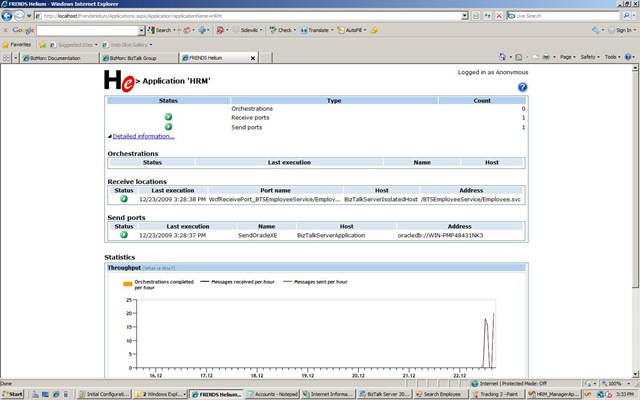Click the red Messages sent per hour legend line
Screen dimensions: 640x400
tap(288, 282)
